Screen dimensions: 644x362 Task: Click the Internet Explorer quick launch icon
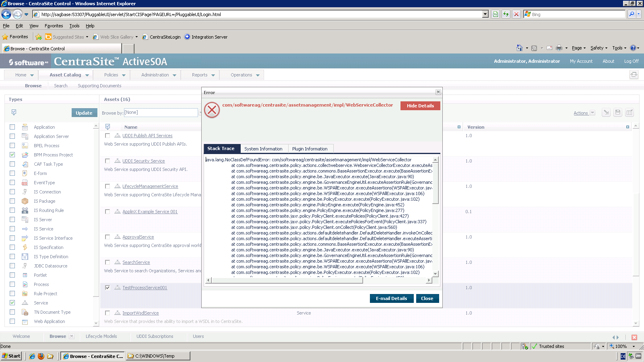tap(32, 356)
